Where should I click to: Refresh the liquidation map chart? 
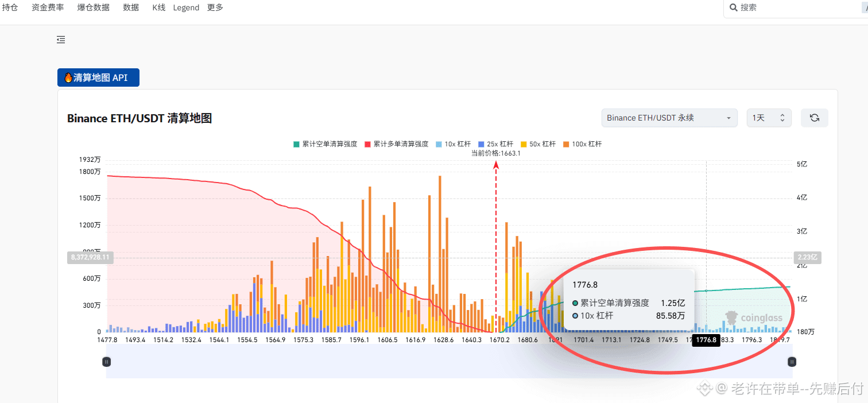(814, 118)
